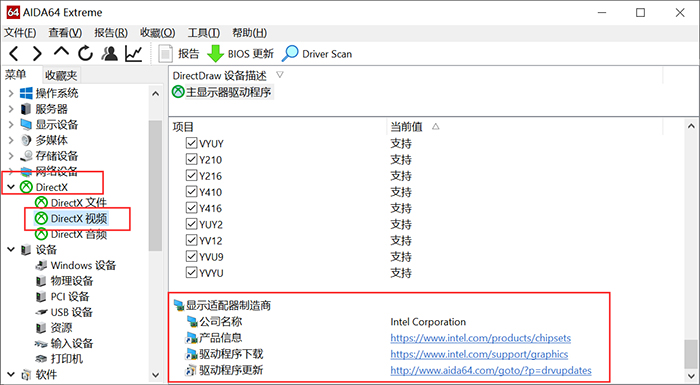Image resolution: width=700 pixels, height=385 pixels.
Task: Collapse the 软件 tree node
Action: [x=11, y=374]
